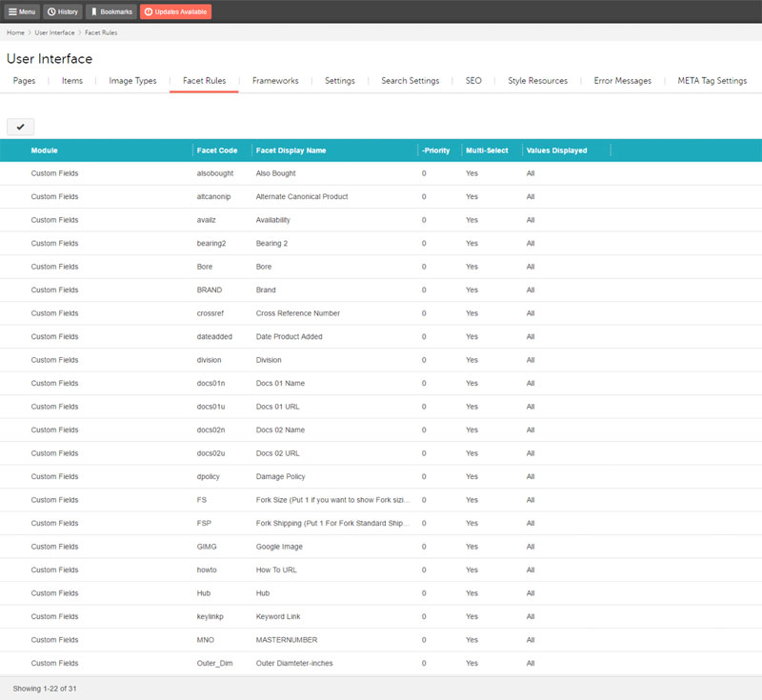The height and width of the screenshot is (700, 762).
Task: Click Cross Reference Number display name
Action: tap(298, 313)
